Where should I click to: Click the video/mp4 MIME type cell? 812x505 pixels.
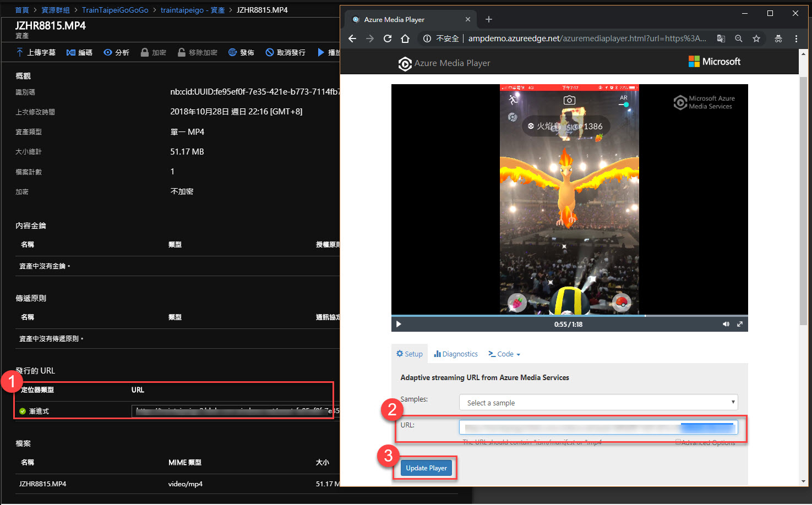pyautogui.click(x=186, y=484)
